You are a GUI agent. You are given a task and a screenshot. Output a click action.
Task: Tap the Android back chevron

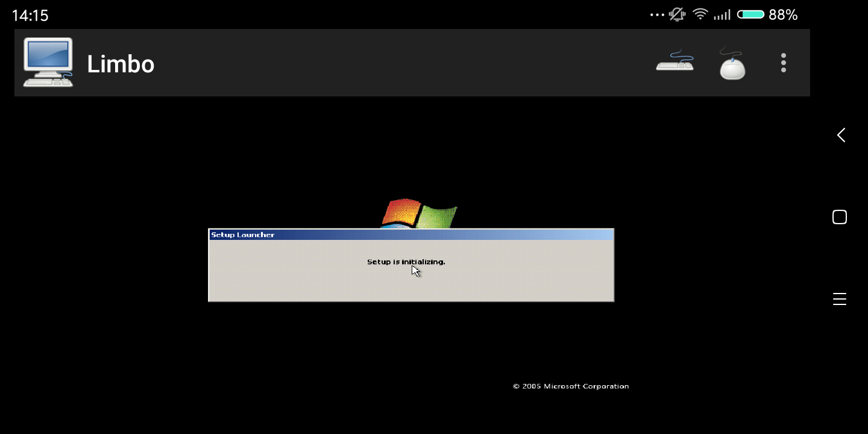tap(841, 135)
